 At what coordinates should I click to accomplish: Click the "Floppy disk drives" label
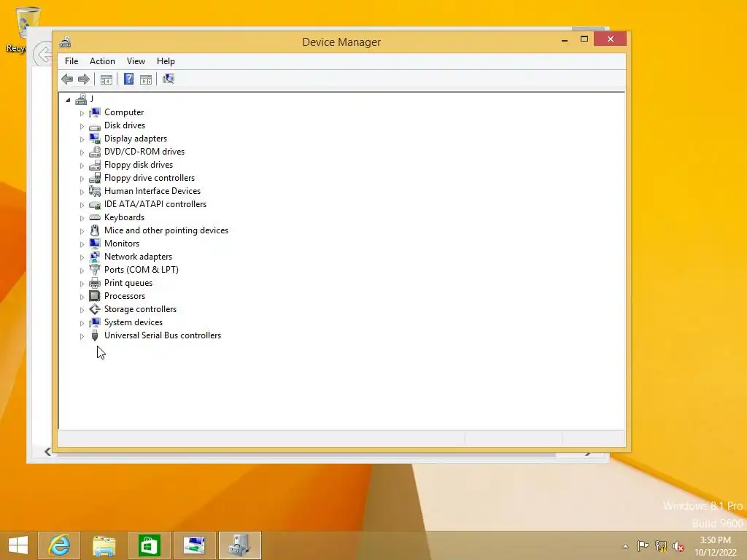(x=139, y=165)
